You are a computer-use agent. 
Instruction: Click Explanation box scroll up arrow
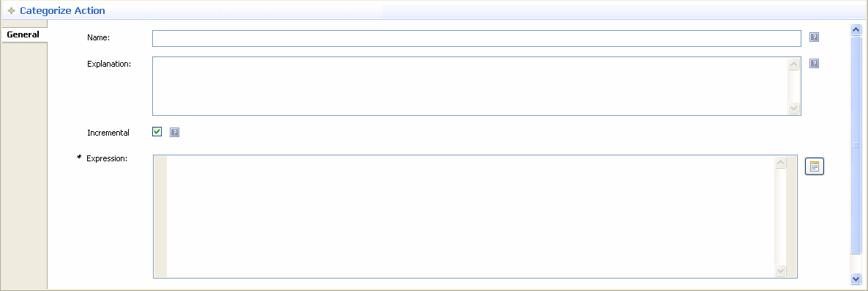[x=794, y=65]
